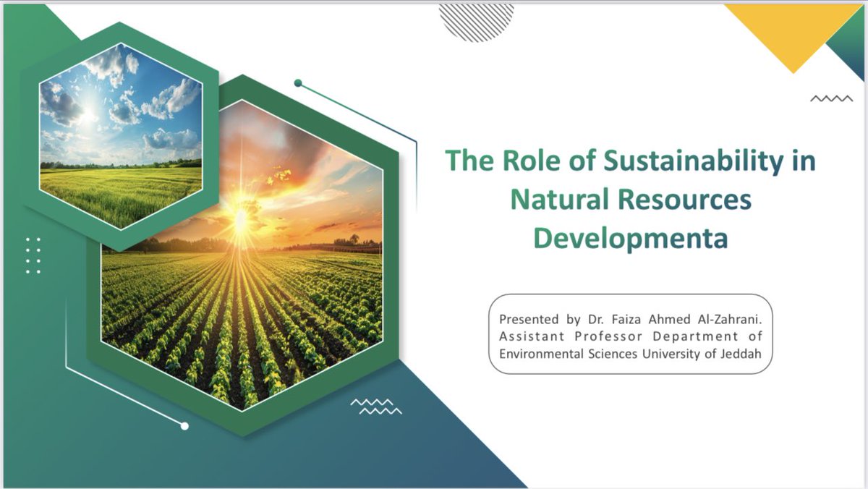The image size is (868, 489).
Task: Click the presenter text box "Presented by Dr. Faiza Ahmed Al-Zahrani"
Action: pyautogui.click(x=630, y=333)
